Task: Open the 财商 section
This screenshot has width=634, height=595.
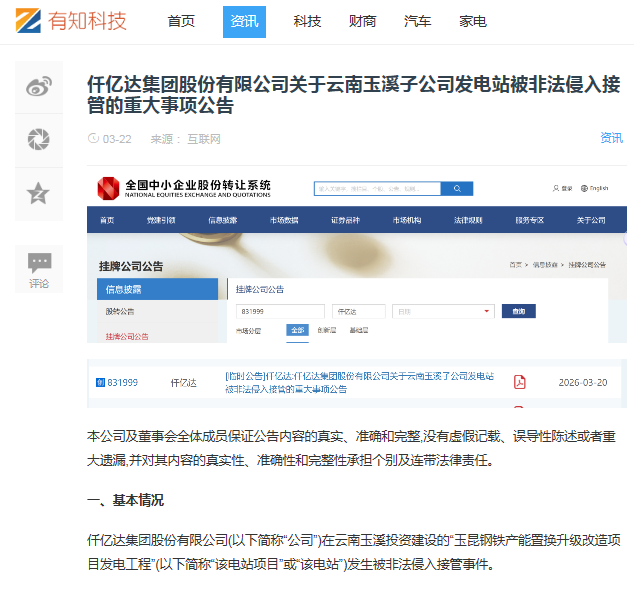Action: [362, 21]
